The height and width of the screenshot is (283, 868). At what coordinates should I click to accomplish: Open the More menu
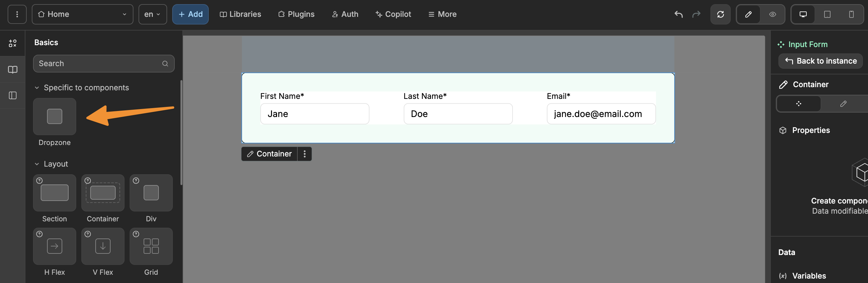point(442,14)
